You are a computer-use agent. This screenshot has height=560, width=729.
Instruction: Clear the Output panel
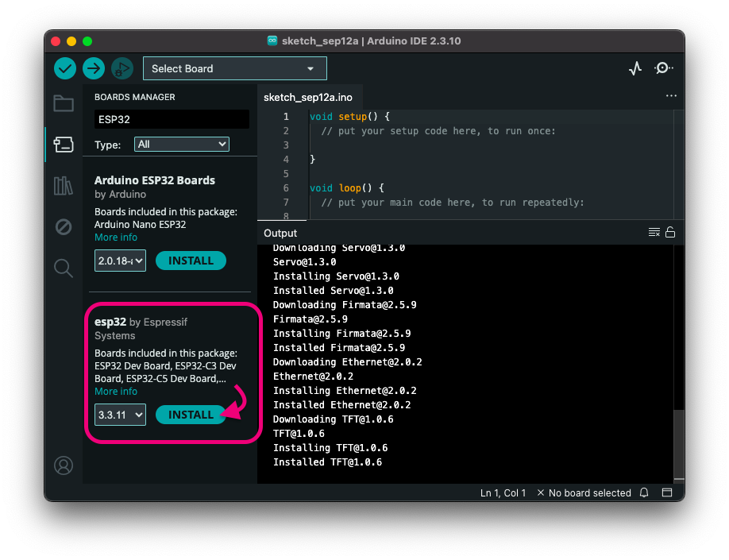click(x=654, y=232)
